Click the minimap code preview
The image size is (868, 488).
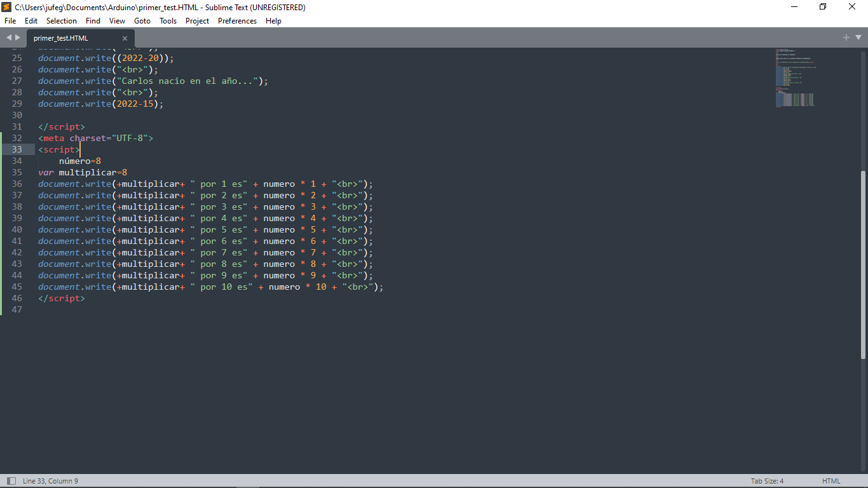(x=795, y=78)
